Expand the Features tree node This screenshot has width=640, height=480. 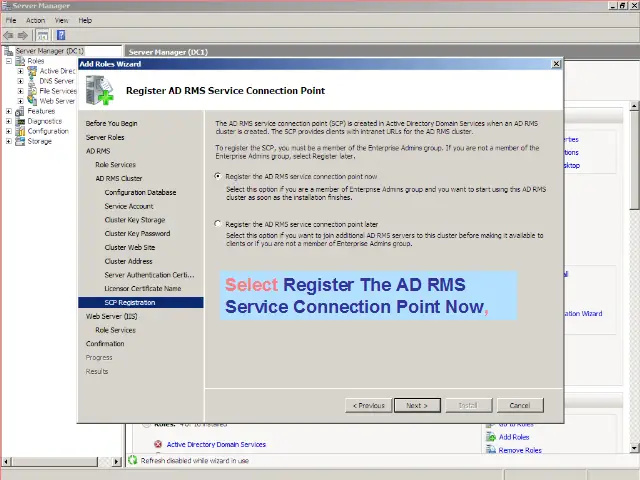click(9, 111)
